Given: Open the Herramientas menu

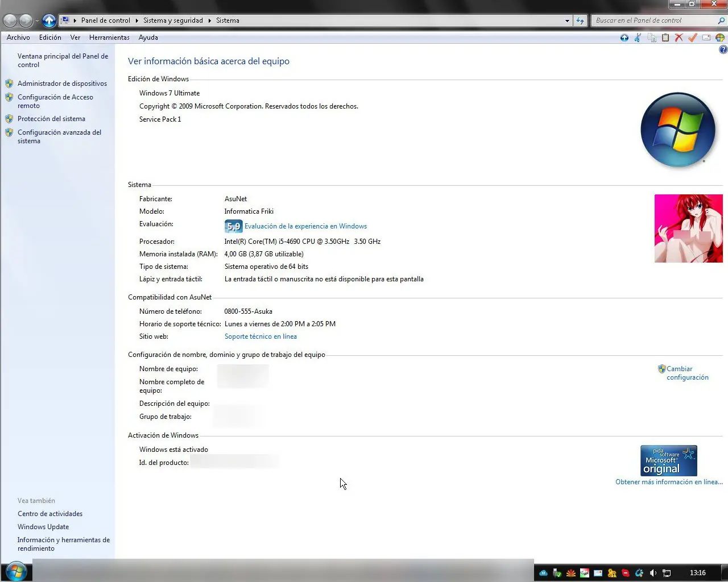Looking at the screenshot, I should [109, 38].
